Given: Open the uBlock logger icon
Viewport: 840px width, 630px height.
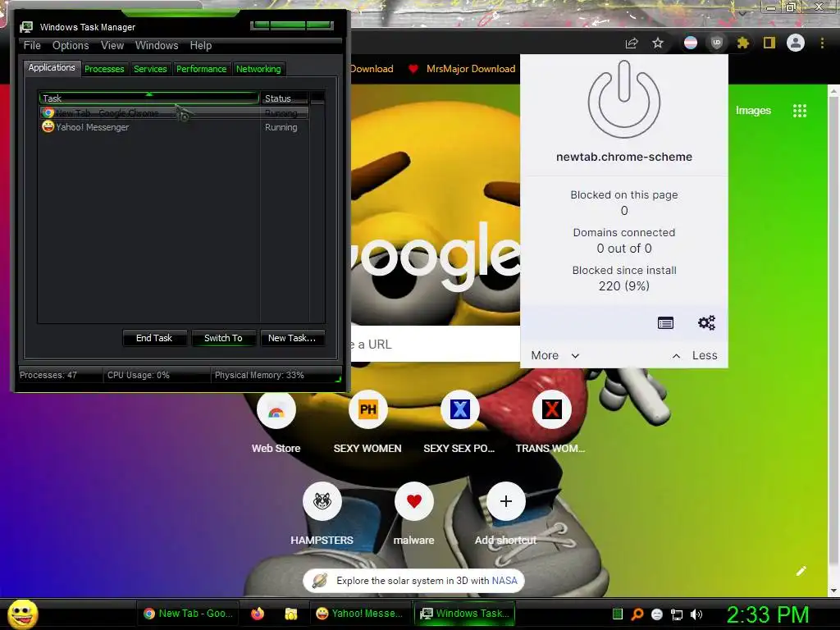Looking at the screenshot, I should click(x=665, y=323).
